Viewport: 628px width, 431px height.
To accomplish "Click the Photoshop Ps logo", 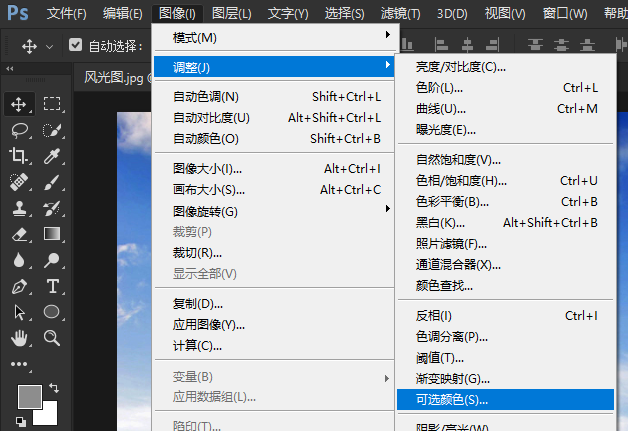I will [18, 13].
